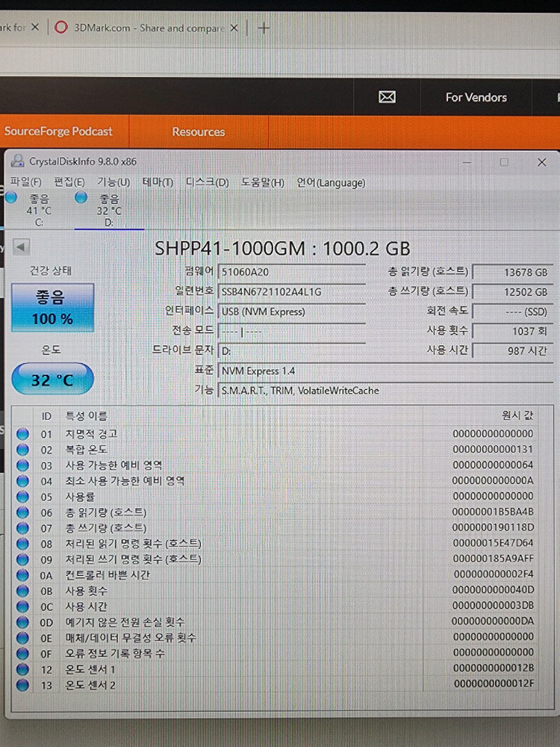The width and height of the screenshot is (560, 747).
Task: Click the status icon for ID 0A row
Action: pyautogui.click(x=22, y=575)
